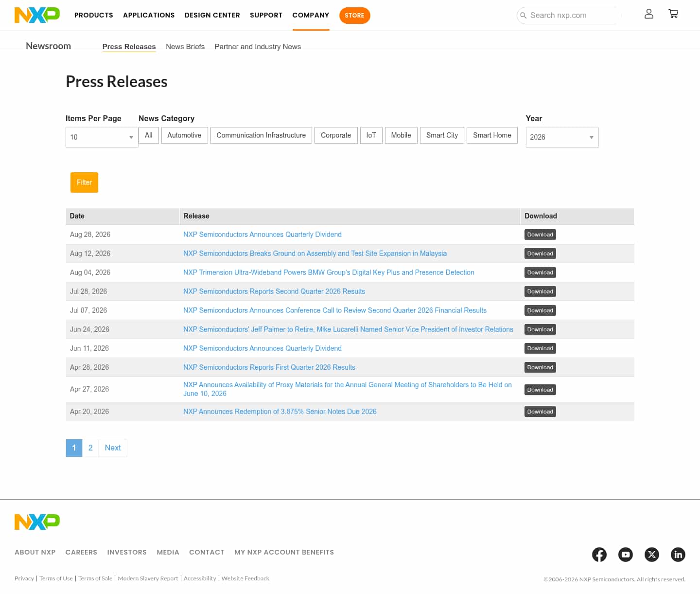The width and height of the screenshot is (700, 594).
Task: Download the Jun 11, 2026 release
Action: [540, 348]
